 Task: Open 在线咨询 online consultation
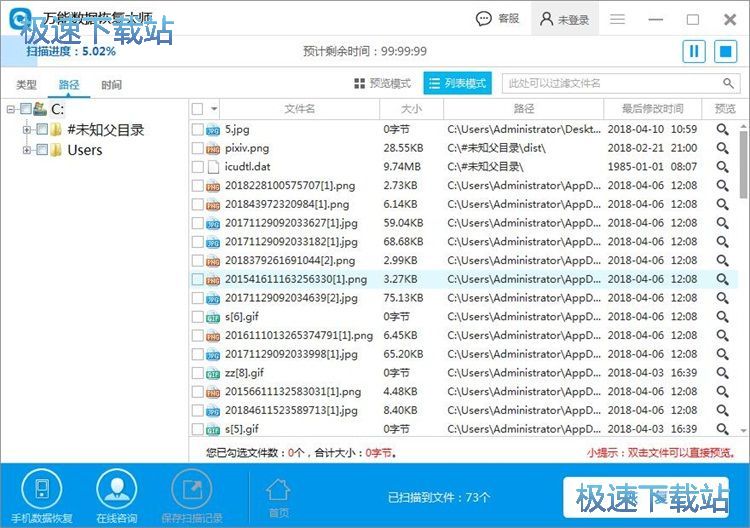pyautogui.click(x=116, y=491)
